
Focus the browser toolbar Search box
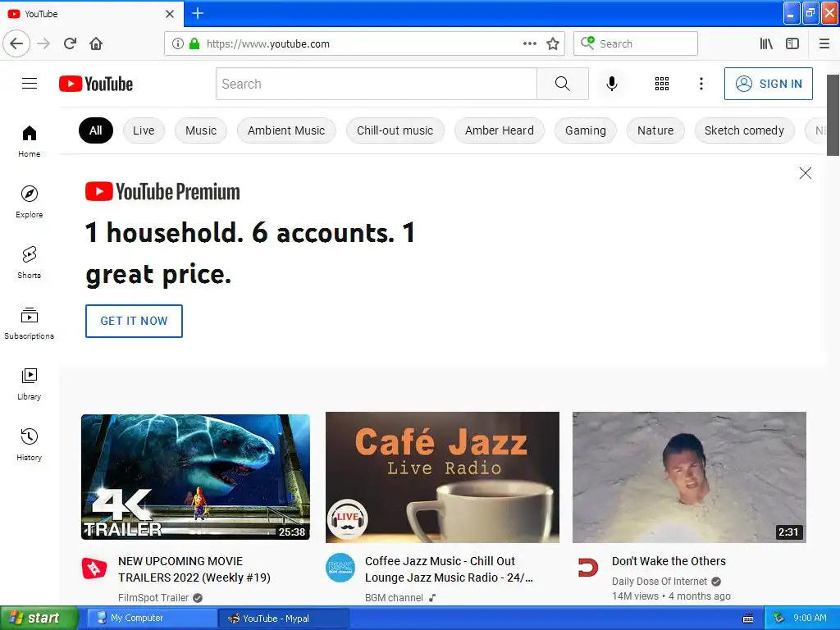tap(636, 43)
